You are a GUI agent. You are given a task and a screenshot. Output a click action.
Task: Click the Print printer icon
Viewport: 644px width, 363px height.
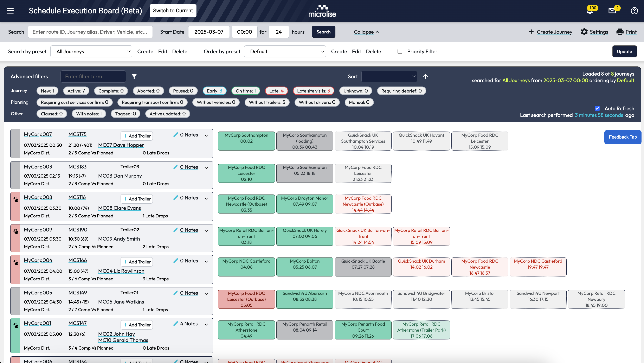620,32
